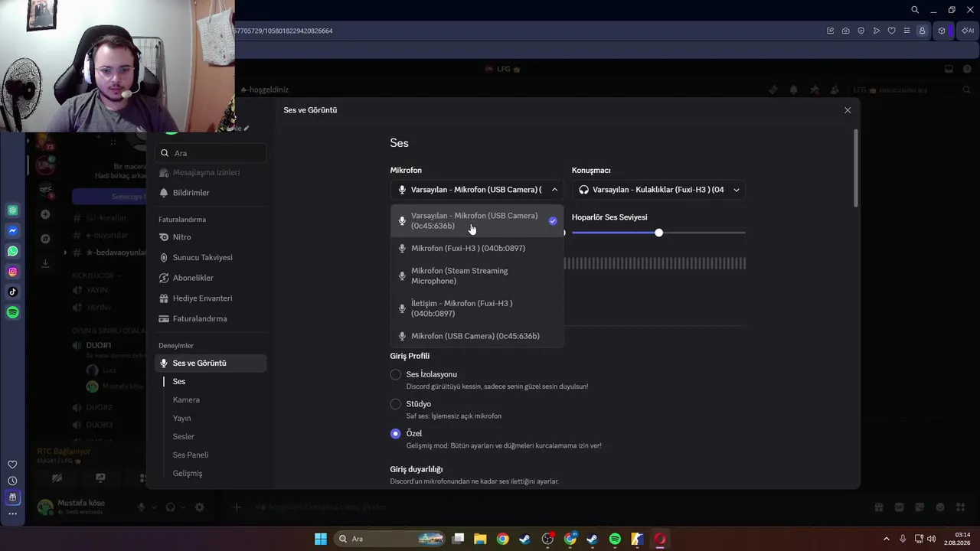The width and height of the screenshot is (980, 551).
Task: Choose Mikrofon (USB Camera) (0c45:636b) option
Action: [477, 336]
